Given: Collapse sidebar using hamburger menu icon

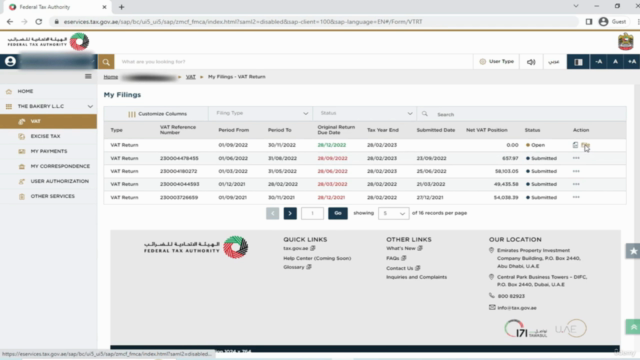Looking at the screenshot, I should [88, 76].
